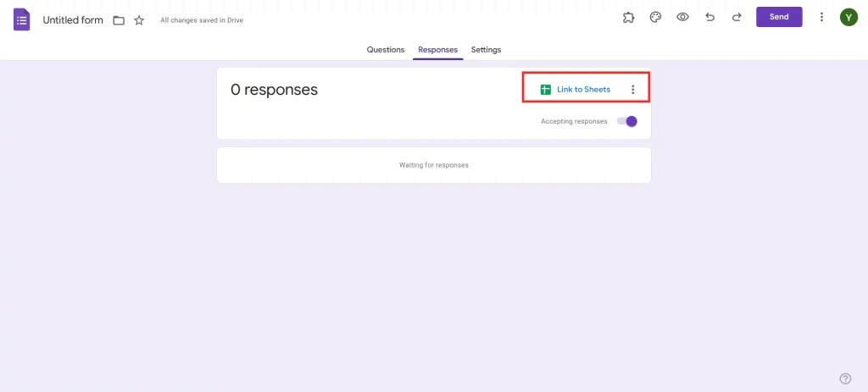Open the header more options menu
This screenshot has width=868, height=392.
click(x=822, y=17)
